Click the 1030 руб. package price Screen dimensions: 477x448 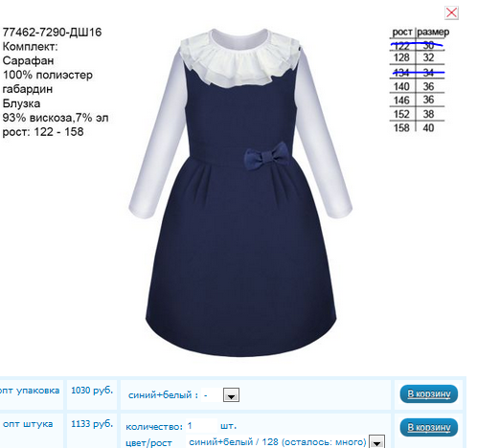(x=92, y=391)
